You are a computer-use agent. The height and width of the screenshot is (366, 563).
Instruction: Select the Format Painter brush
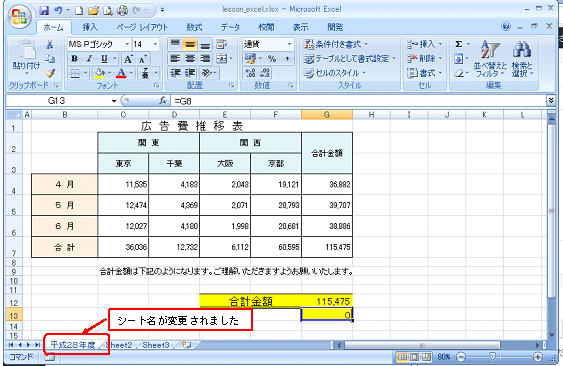[50, 73]
